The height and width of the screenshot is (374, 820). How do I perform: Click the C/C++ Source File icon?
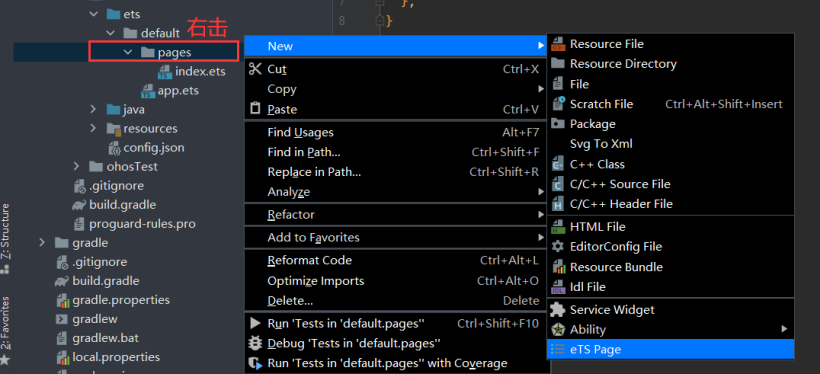[558, 184]
